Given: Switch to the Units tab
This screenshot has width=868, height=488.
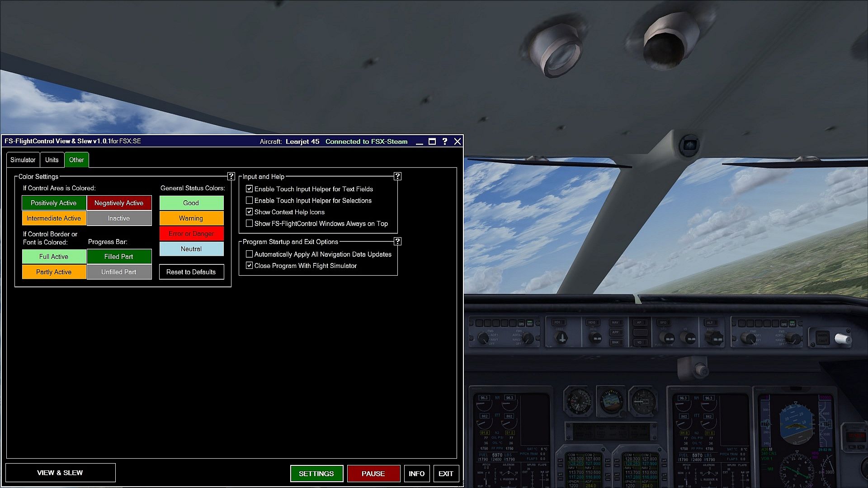Looking at the screenshot, I should pos(52,160).
